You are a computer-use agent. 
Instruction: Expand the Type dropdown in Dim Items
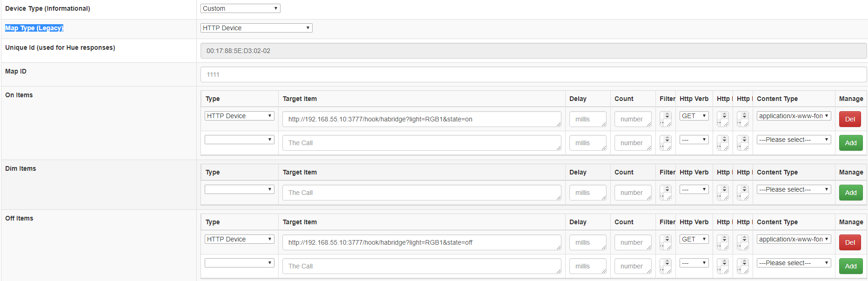tap(239, 189)
